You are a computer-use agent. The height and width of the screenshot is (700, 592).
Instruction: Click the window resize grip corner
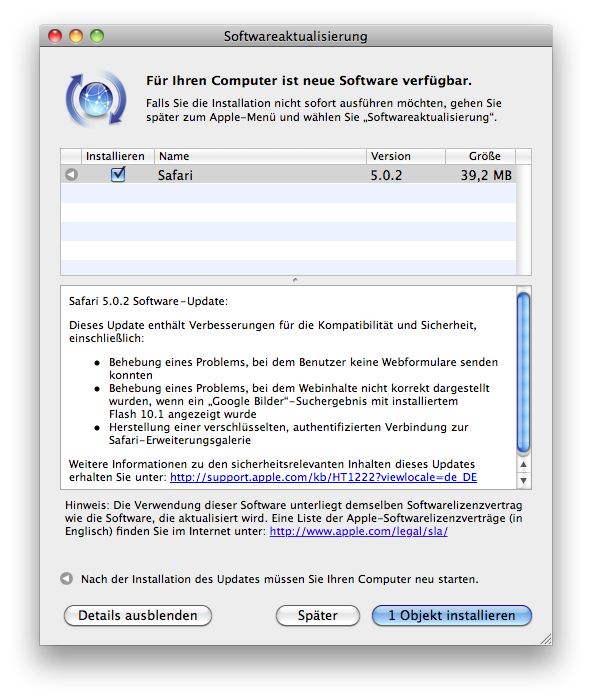click(546, 639)
